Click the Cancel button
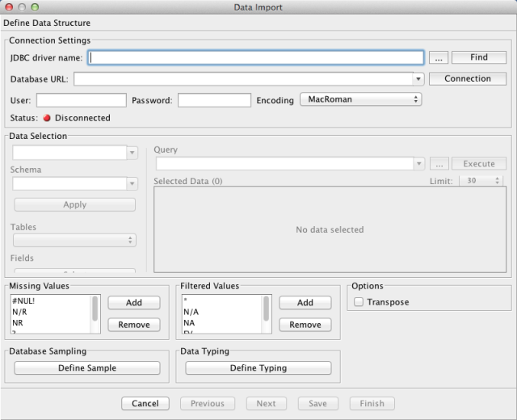The width and height of the screenshot is (517, 420). coord(145,404)
